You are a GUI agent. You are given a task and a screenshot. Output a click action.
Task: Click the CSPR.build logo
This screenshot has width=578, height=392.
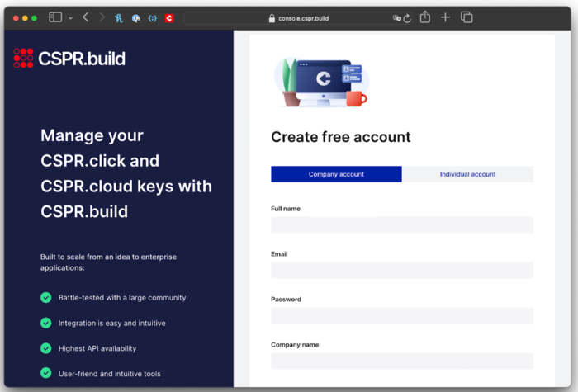69,59
